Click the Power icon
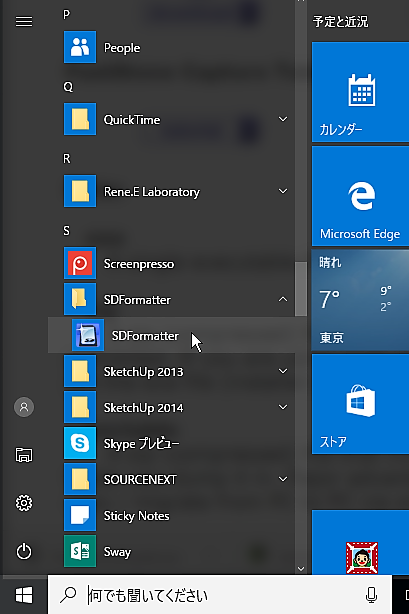Image resolution: width=409 pixels, height=614 pixels. tap(24, 551)
